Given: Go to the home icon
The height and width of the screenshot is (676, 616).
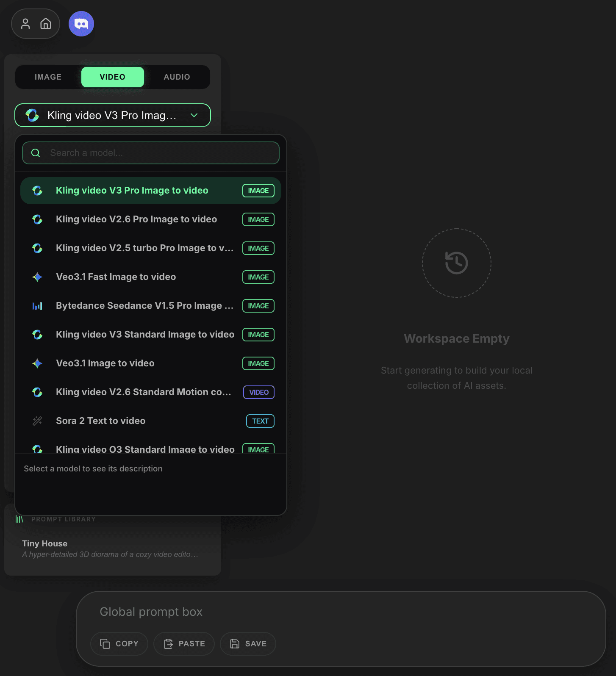Looking at the screenshot, I should point(46,24).
